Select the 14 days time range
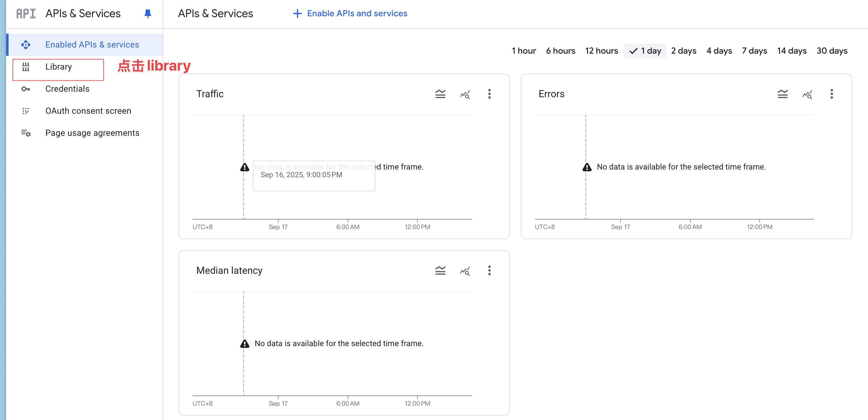This screenshot has height=420, width=868. coord(792,51)
